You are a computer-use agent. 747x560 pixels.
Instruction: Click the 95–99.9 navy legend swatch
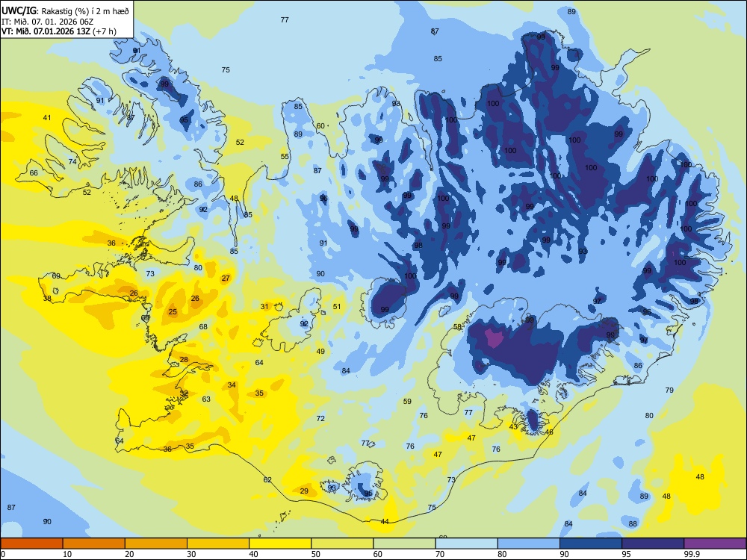coord(653,544)
